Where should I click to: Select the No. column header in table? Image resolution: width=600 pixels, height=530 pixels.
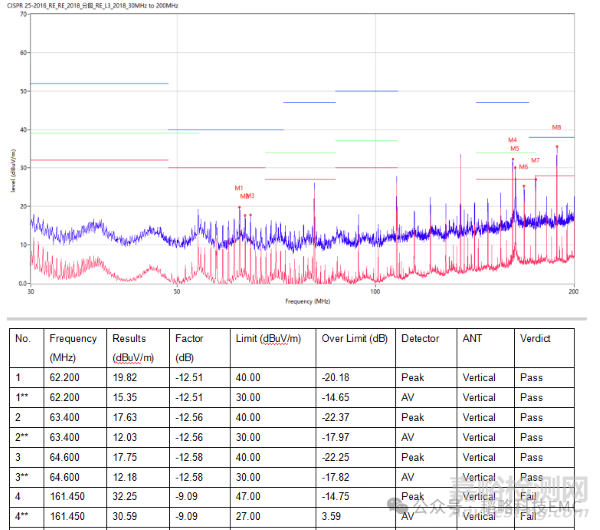[23, 338]
